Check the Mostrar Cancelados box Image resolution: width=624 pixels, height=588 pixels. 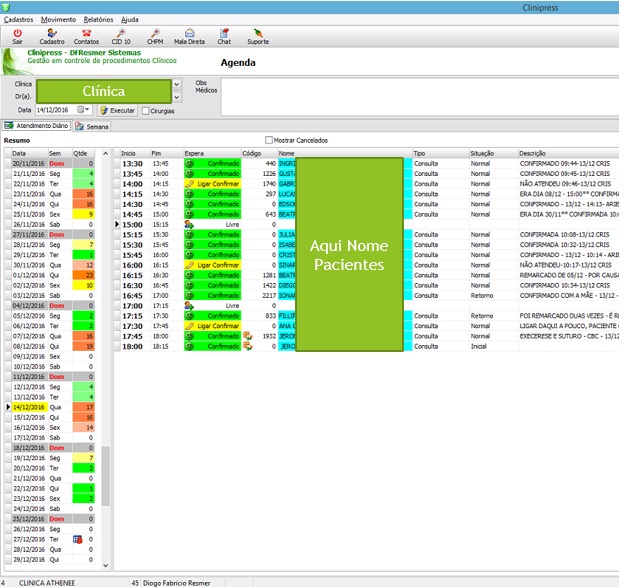point(269,140)
